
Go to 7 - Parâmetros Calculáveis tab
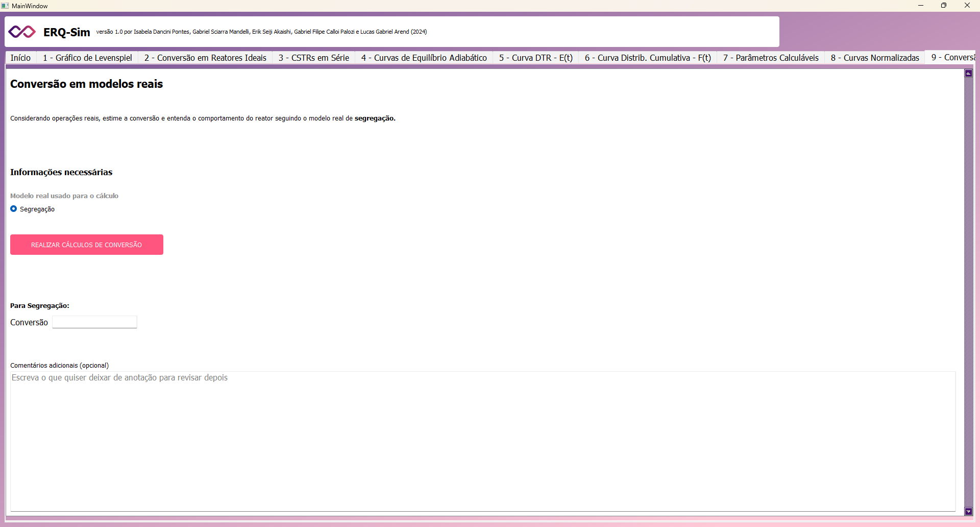point(770,58)
